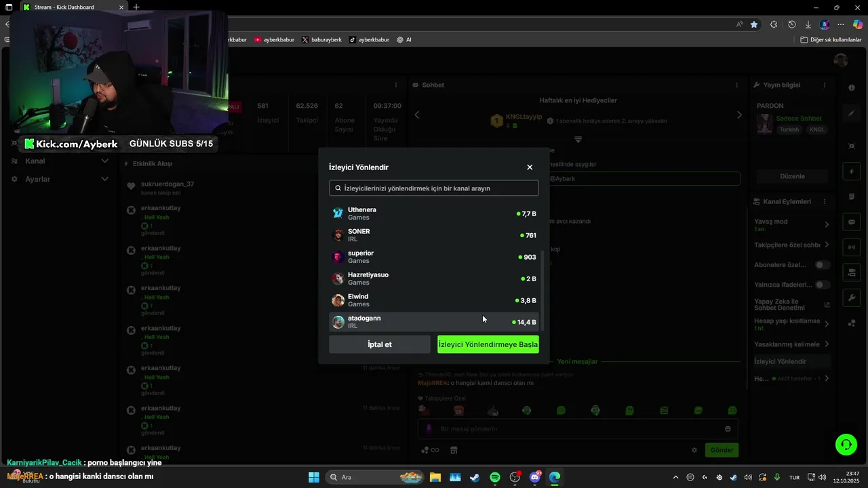Select SONER channel in the host list

click(434, 235)
